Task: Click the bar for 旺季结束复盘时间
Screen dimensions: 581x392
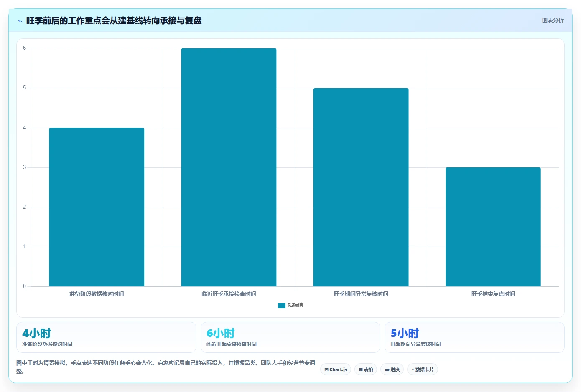Action: 493,227
